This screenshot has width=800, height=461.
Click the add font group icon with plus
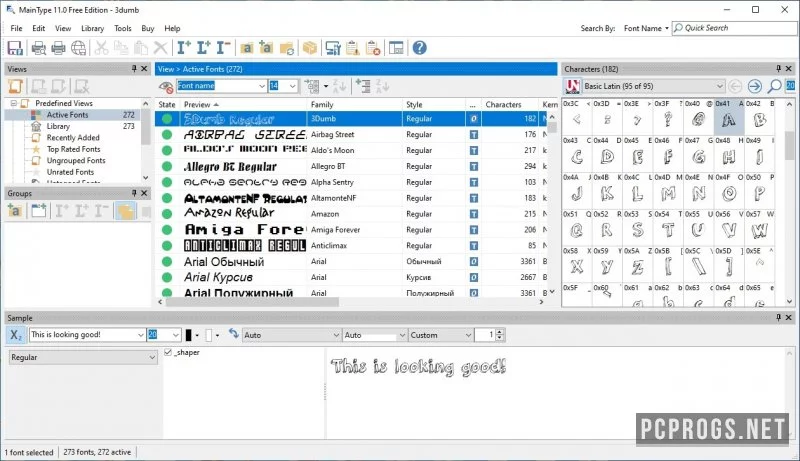pos(266,48)
